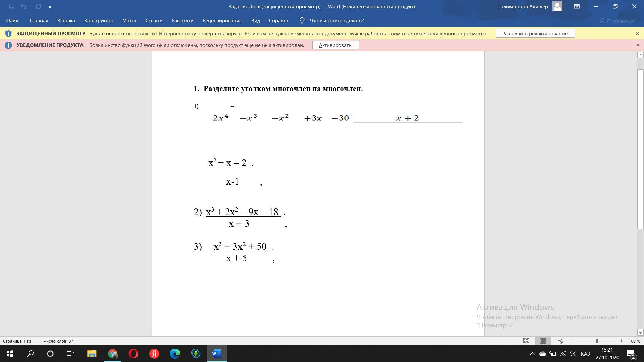Click the lightbulb Tell Me icon

[302, 21]
